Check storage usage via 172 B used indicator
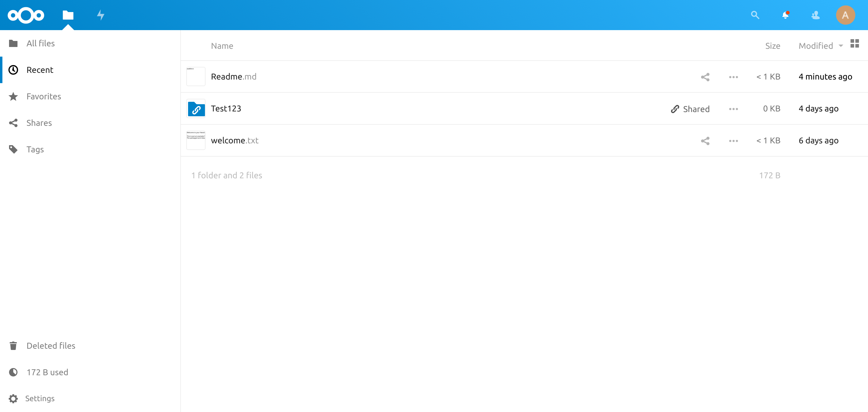The width and height of the screenshot is (868, 412). point(48,372)
